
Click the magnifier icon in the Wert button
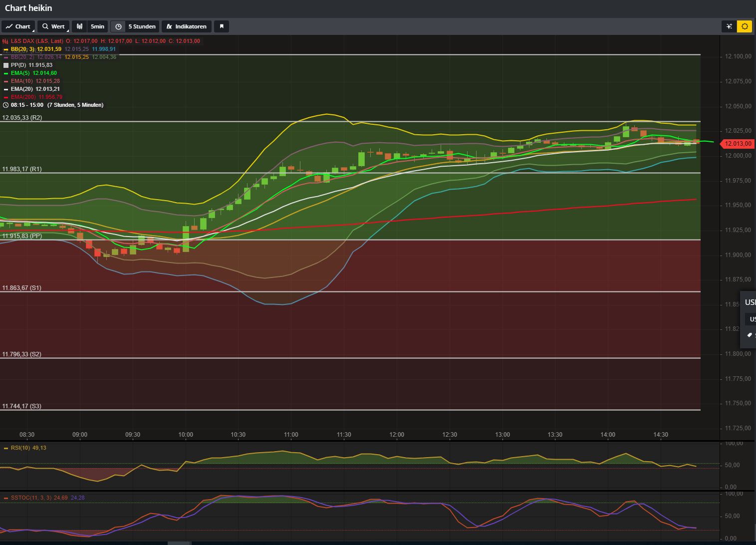(45, 26)
